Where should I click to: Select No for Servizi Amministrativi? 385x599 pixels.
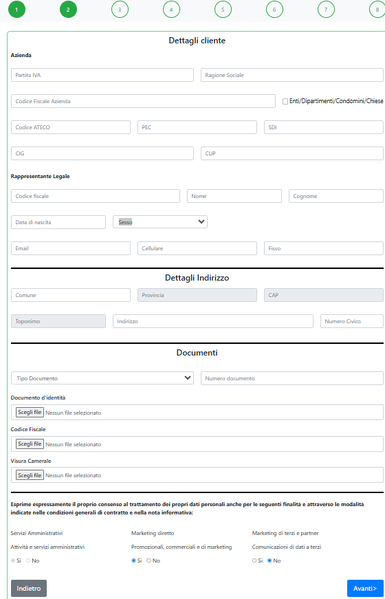(x=28, y=561)
